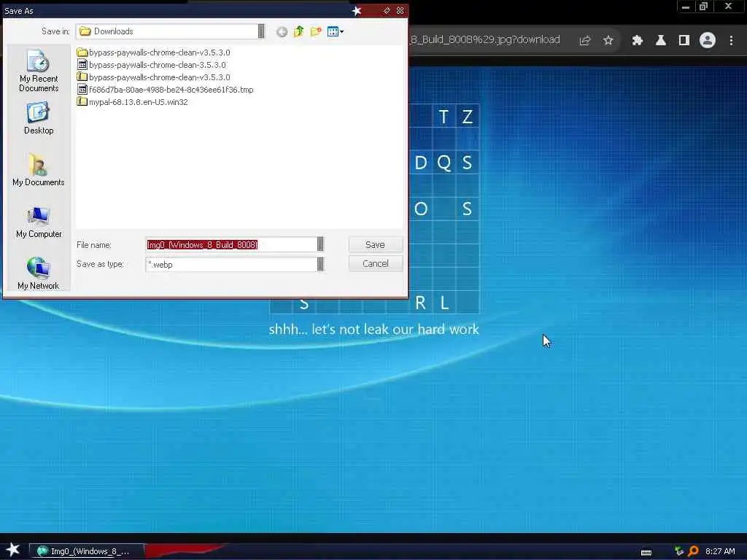This screenshot has height=560, width=747.
Task: Expand the File name dropdown arrow
Action: (320, 244)
